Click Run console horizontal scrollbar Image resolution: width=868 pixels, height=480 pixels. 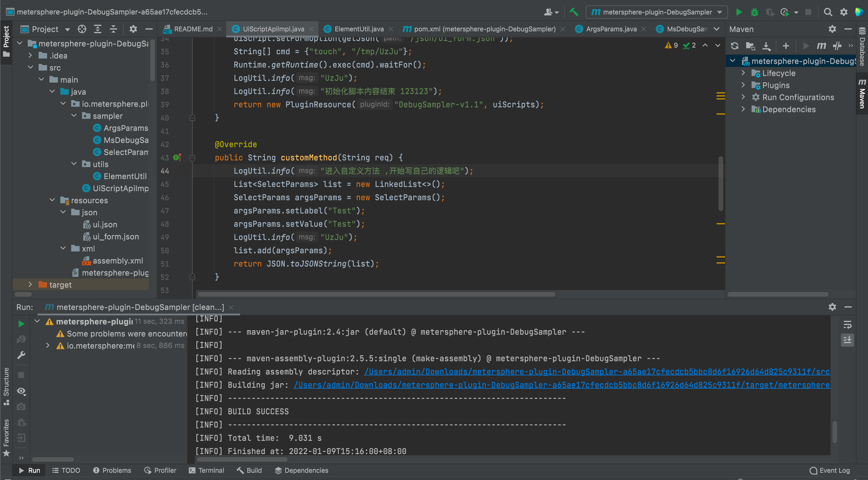pos(242,459)
